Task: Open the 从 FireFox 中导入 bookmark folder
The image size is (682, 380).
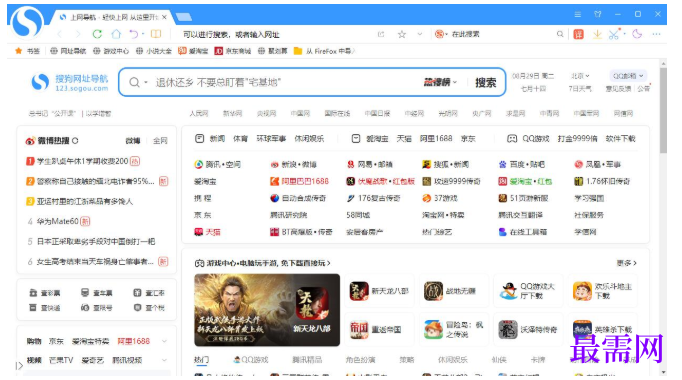Action: click(324, 51)
